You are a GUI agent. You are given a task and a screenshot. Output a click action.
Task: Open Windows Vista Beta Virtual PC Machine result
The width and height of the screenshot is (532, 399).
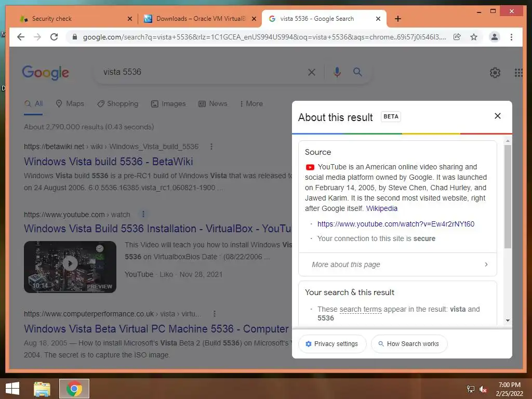tap(156, 329)
